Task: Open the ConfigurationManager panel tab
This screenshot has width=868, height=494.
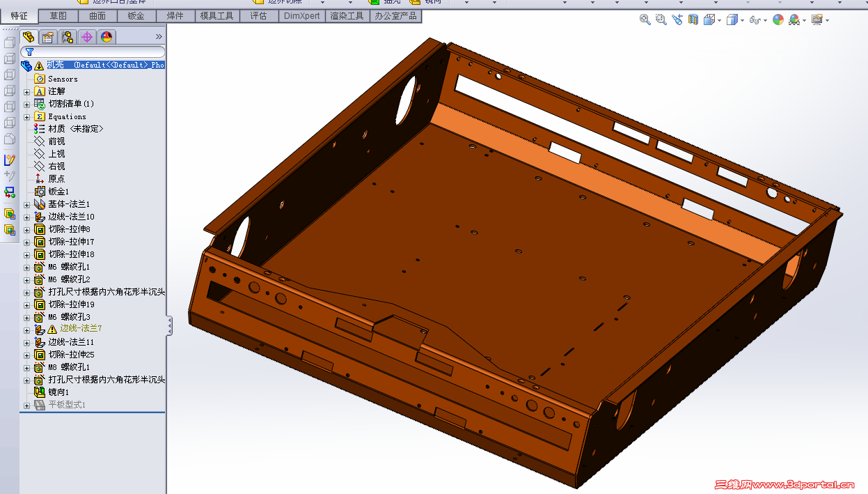Action: point(68,37)
